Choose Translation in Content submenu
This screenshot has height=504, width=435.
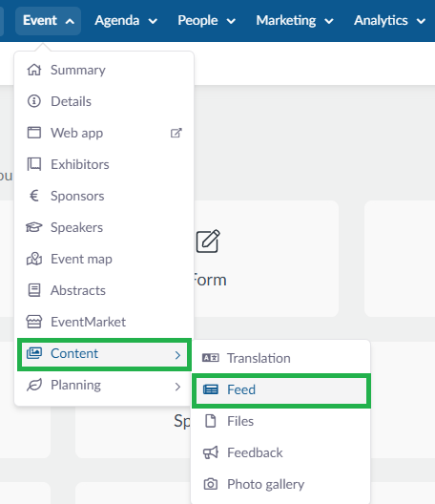(x=281, y=358)
